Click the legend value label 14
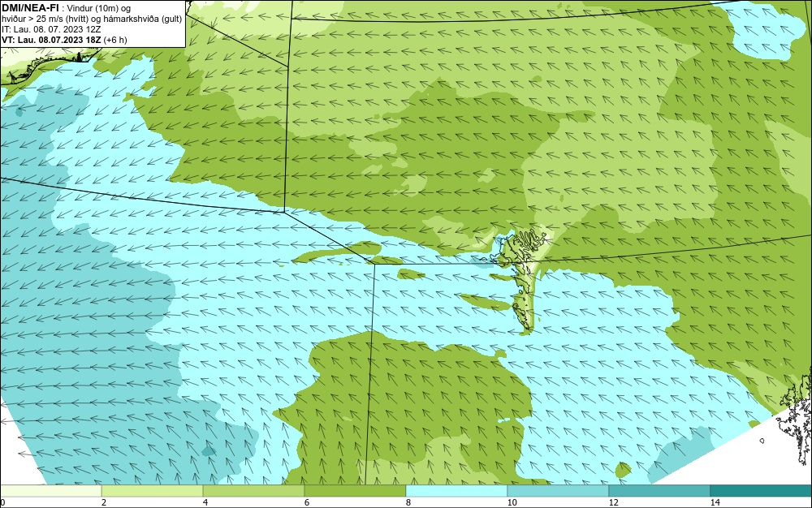The image size is (812, 508). [x=715, y=502]
